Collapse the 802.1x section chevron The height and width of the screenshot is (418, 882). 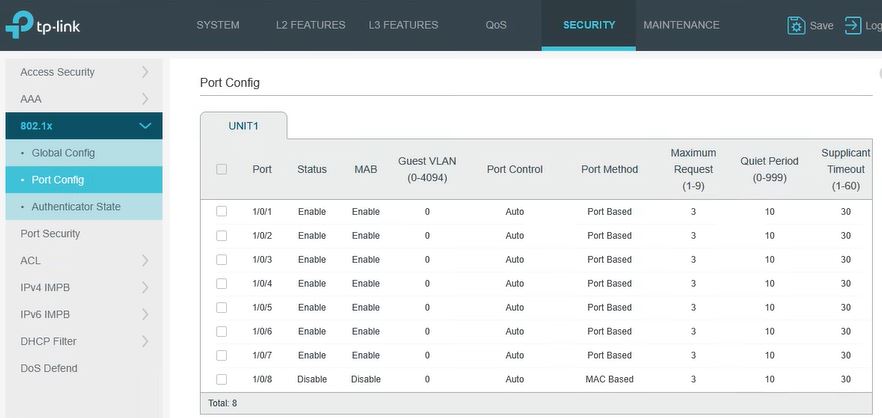tap(145, 126)
